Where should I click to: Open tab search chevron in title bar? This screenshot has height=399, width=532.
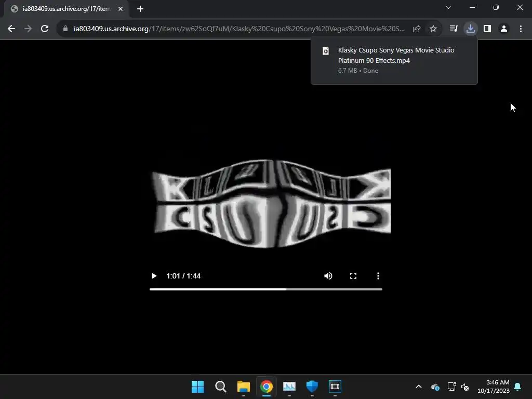[448, 7]
